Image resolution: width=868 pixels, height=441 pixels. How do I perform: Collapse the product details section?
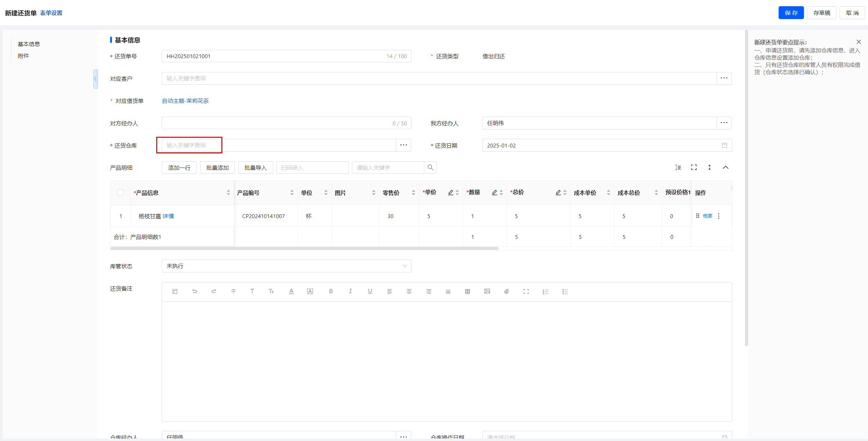click(x=725, y=168)
